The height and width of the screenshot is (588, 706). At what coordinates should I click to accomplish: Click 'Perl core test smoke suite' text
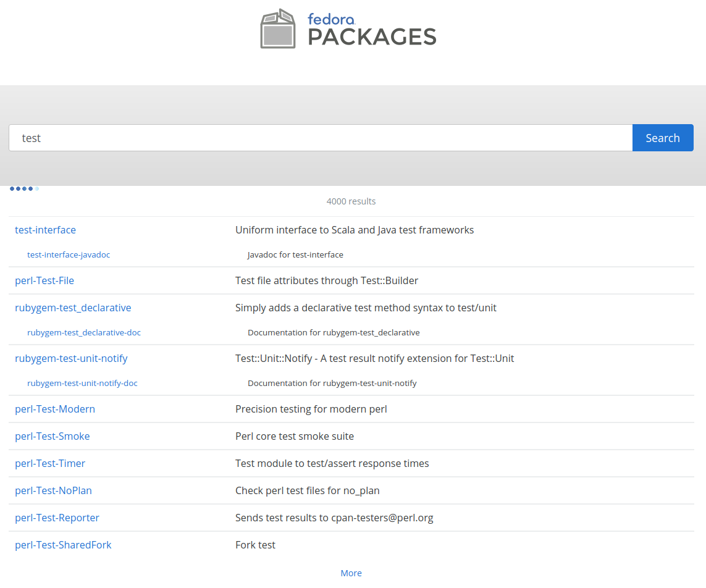click(295, 436)
